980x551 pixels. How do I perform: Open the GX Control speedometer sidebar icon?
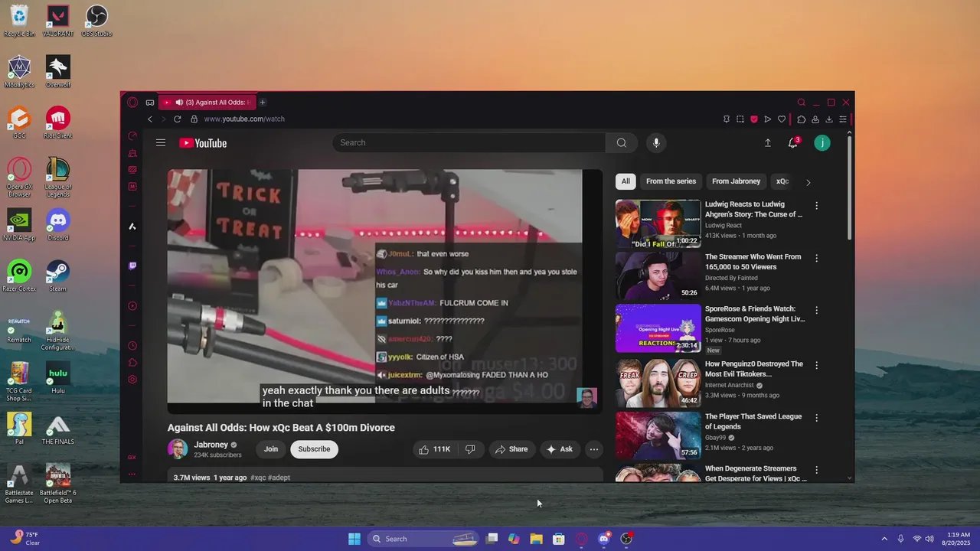(x=132, y=136)
